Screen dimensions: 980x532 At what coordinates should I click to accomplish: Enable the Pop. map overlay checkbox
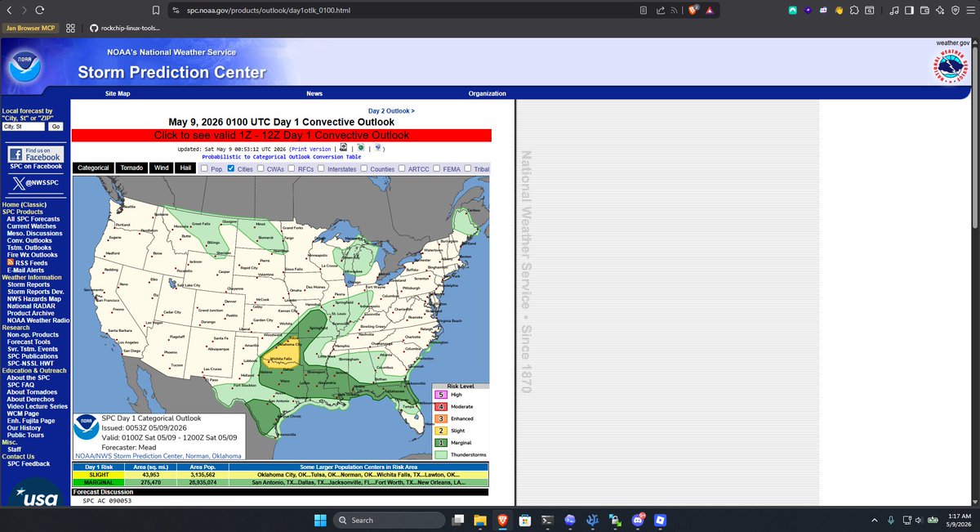click(205, 168)
